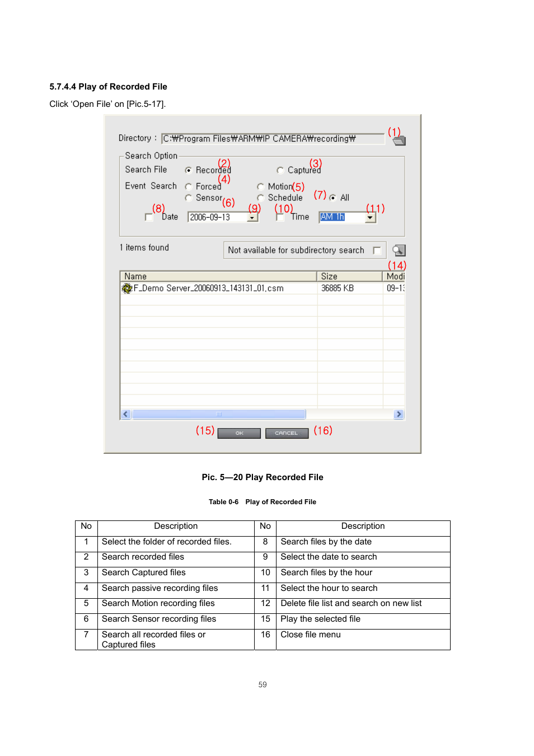Click the date field showing 2006-09-13
Image resolution: width=534 pixels, height=756 pixels.
tap(218, 217)
